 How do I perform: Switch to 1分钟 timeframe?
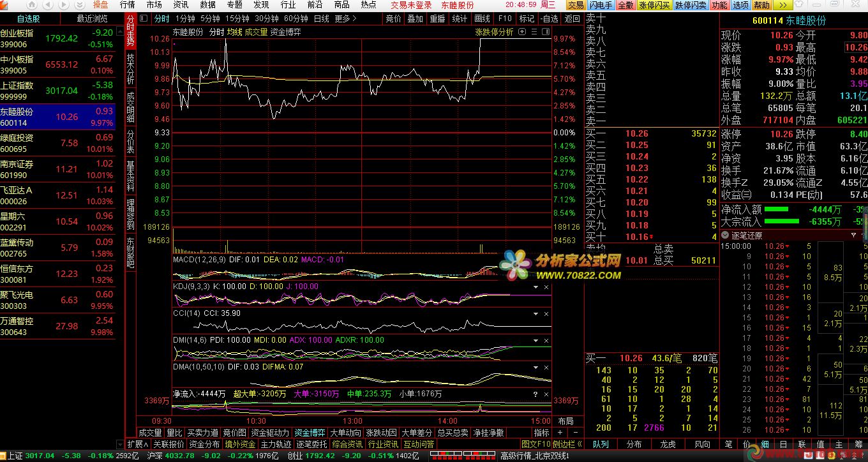click(185, 19)
